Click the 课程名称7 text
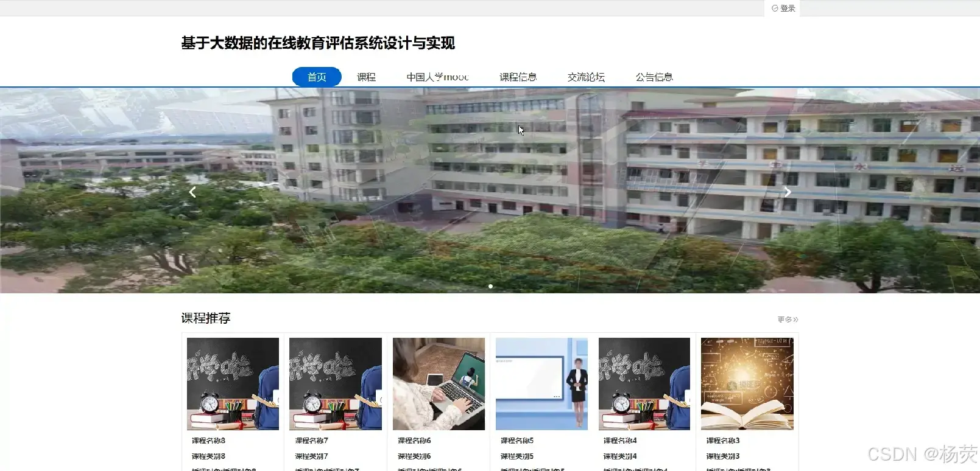 (x=311, y=441)
